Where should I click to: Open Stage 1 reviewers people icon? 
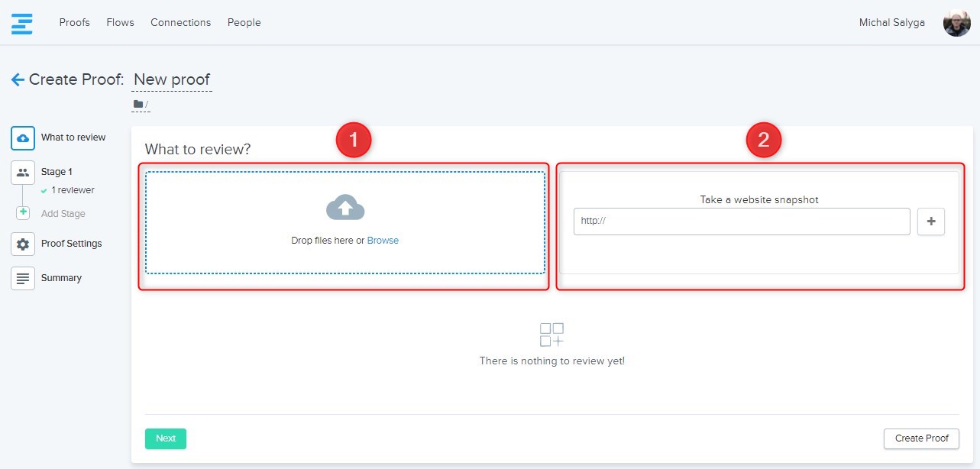23,173
